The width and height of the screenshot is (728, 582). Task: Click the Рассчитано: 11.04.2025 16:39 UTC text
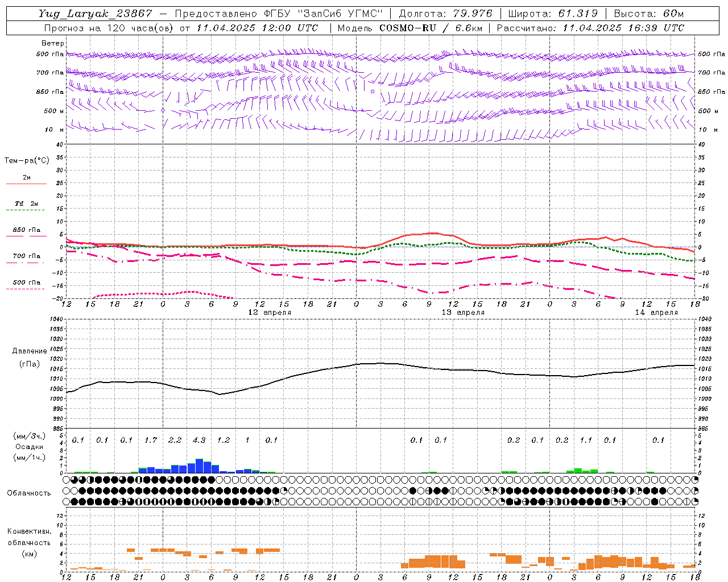[590, 28]
